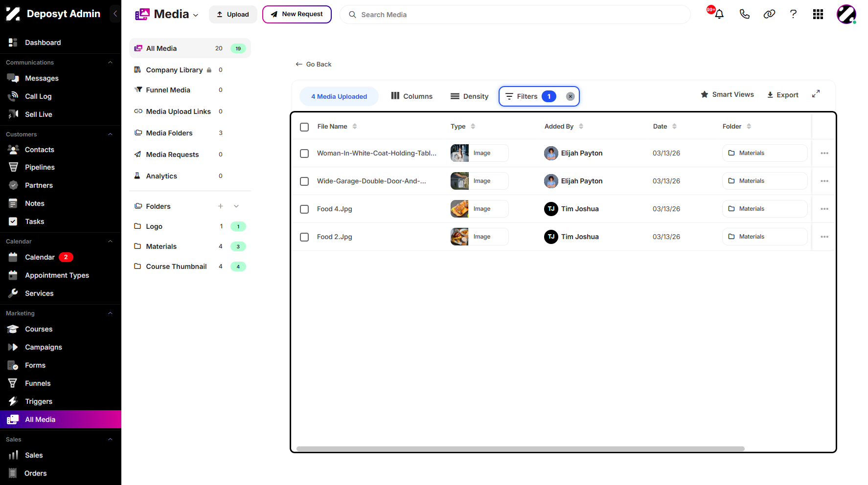
Task: Open the Density options
Action: coord(469,96)
